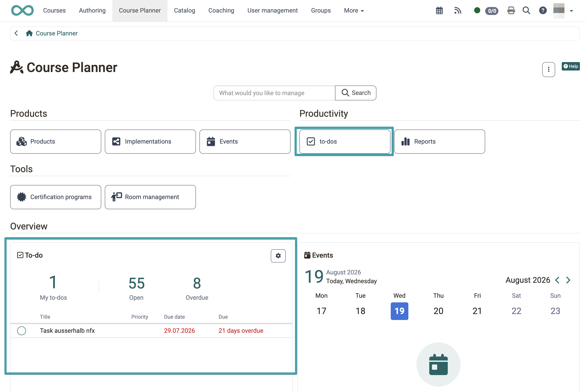Click the Room management presenter icon

coord(116,197)
